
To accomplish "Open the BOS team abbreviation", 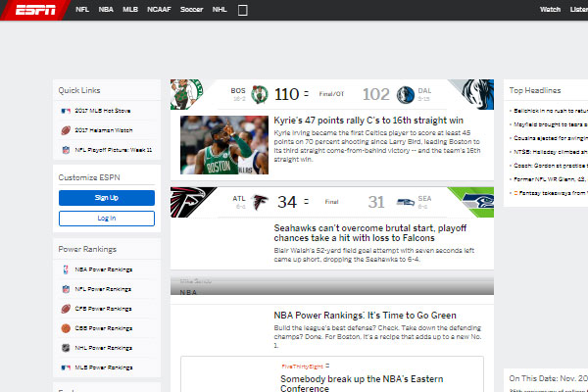I will tap(238, 91).
